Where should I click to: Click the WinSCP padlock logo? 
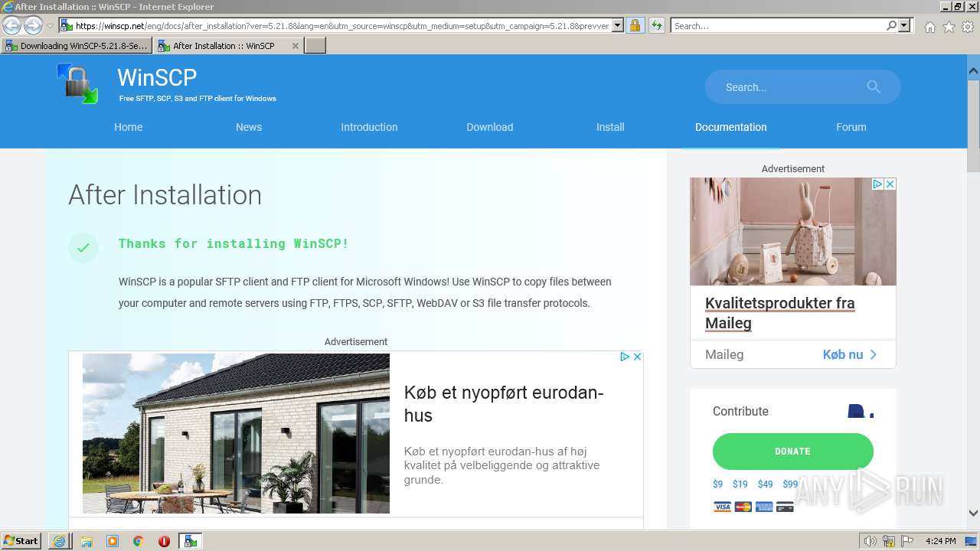[77, 83]
